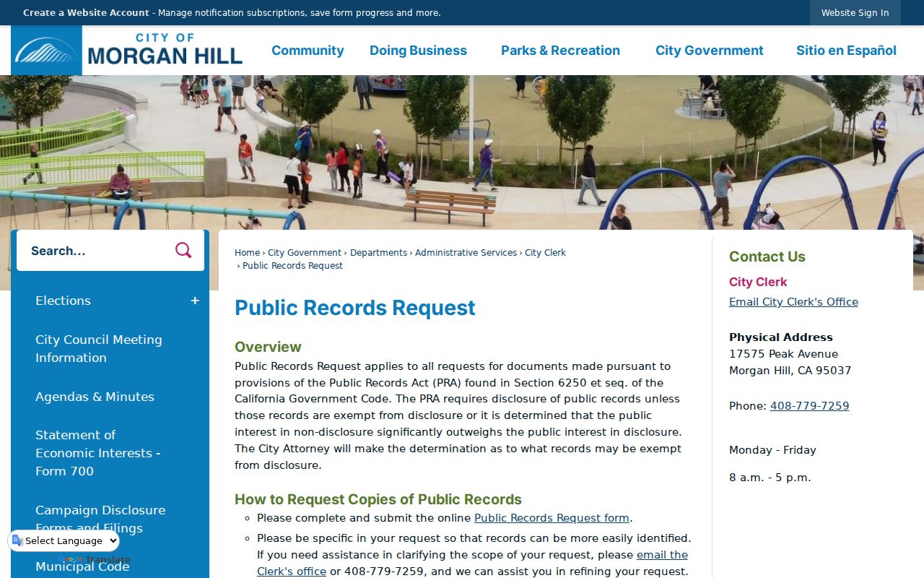Open the City Government menu

709,51
